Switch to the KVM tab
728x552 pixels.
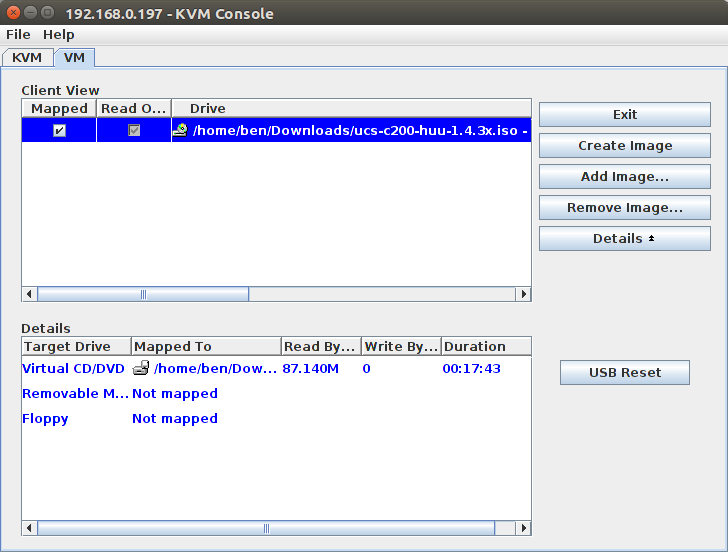27,58
